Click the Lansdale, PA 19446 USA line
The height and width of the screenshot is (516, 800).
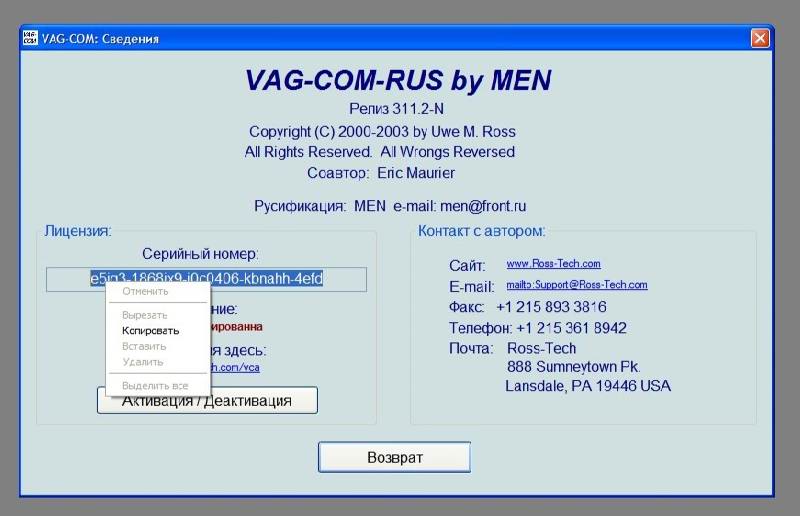[588, 386]
